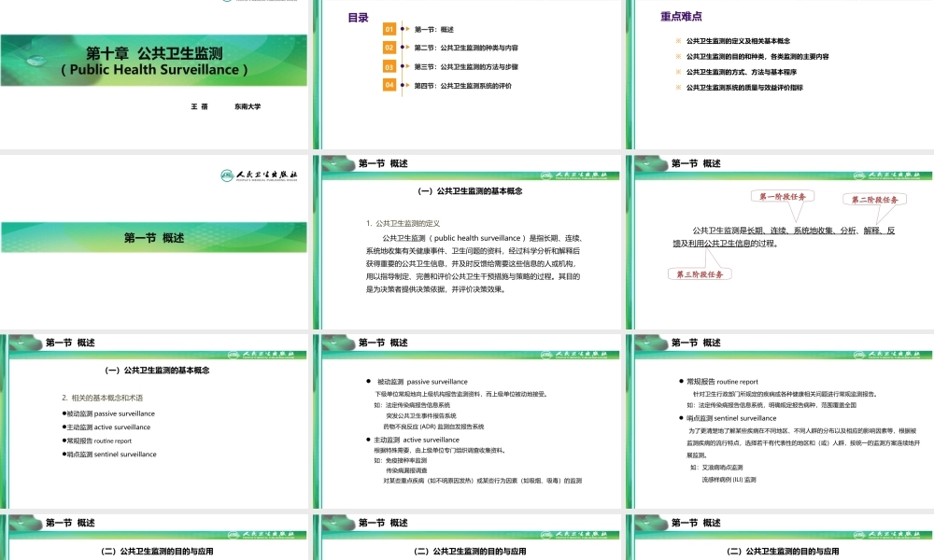Click the 第二阶段任务 callout label
Viewport: 934px width, 560px height.
pyautogui.click(x=876, y=200)
